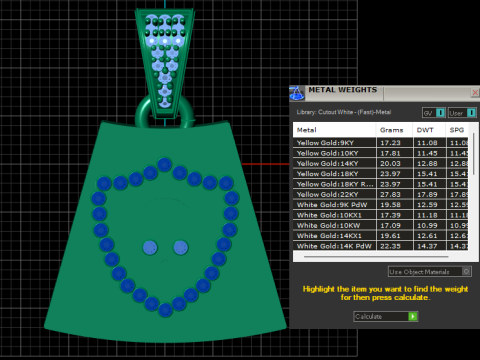The height and width of the screenshot is (360, 480).
Task: Select the left light-blue gem in the heart
Action: point(150,248)
